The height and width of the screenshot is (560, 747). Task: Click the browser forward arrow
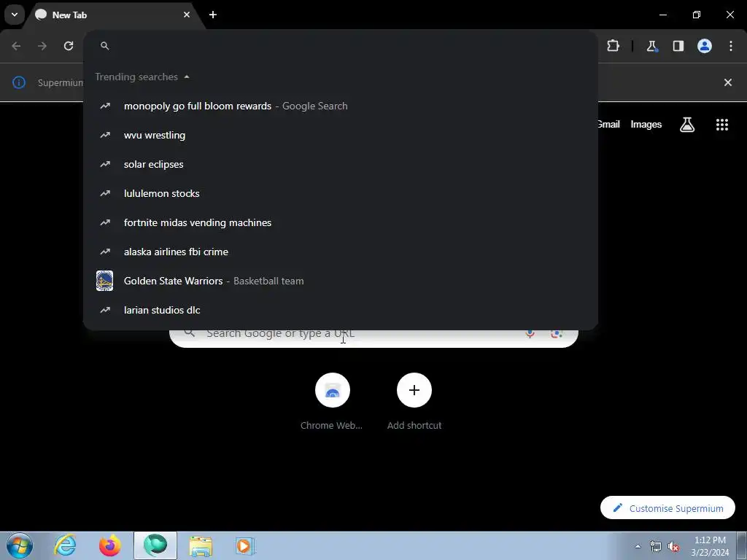[42, 46]
